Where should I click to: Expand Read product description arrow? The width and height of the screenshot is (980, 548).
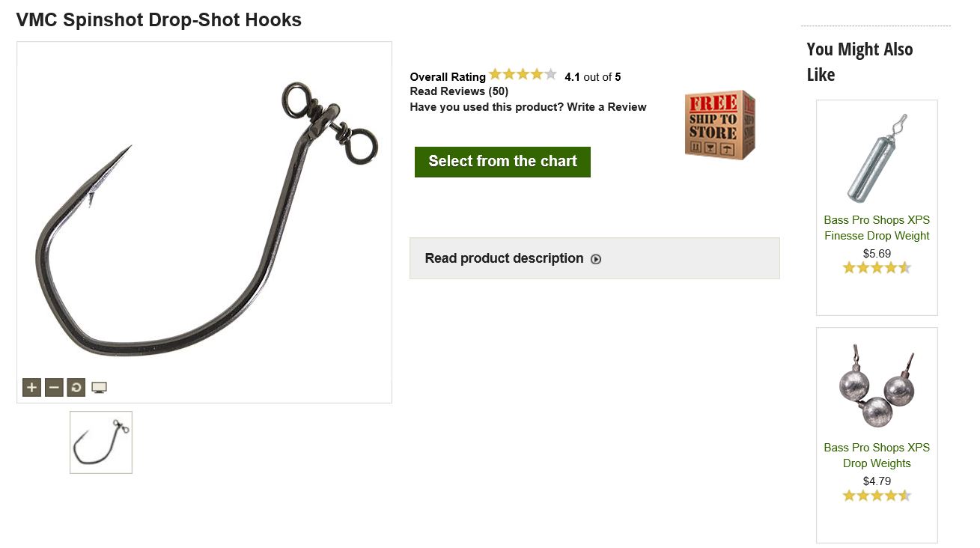tap(596, 259)
